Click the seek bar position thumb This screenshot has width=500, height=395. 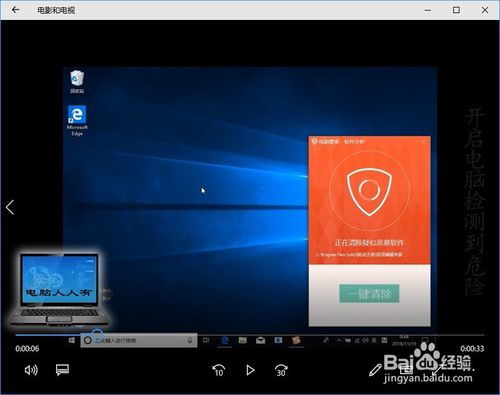point(97,334)
